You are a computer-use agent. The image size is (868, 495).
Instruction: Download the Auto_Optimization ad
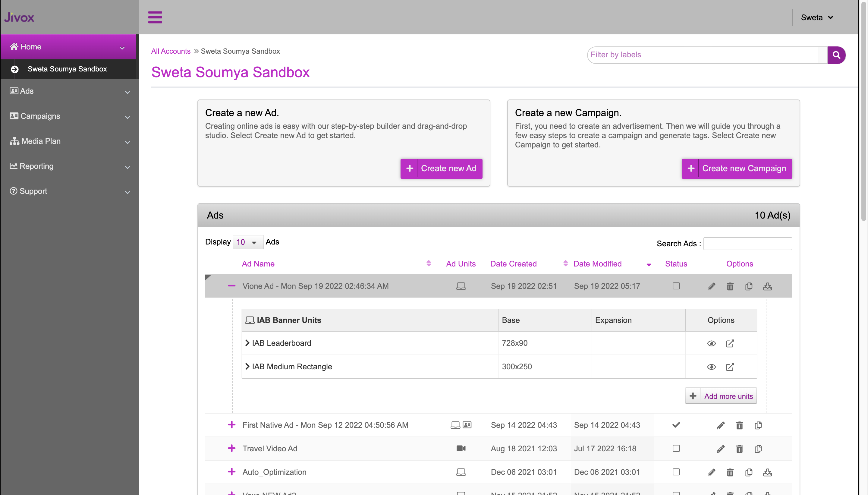coord(767,472)
